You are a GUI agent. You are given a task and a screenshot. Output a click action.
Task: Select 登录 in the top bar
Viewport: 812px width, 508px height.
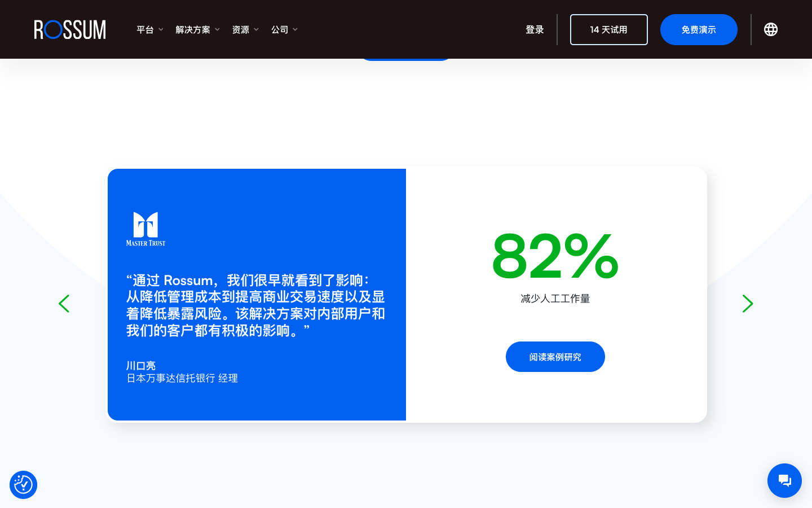click(535, 29)
